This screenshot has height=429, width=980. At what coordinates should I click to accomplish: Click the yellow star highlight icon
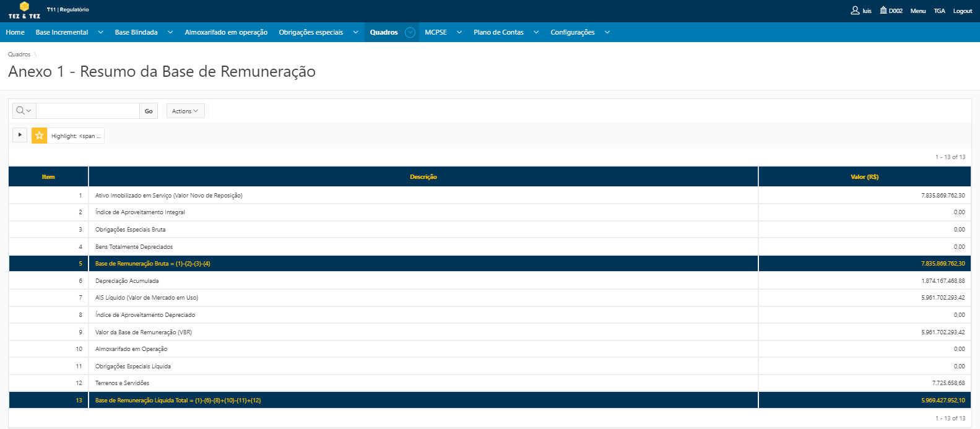[39, 136]
